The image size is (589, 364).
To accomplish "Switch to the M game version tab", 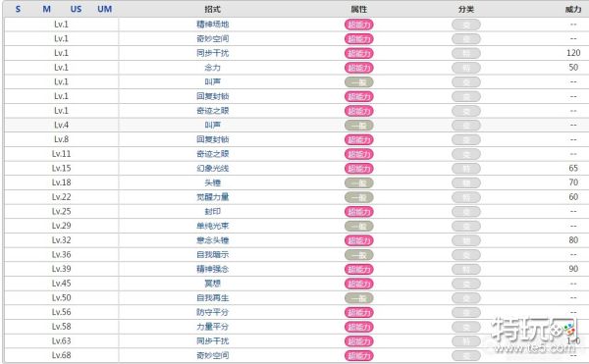I will [46, 9].
